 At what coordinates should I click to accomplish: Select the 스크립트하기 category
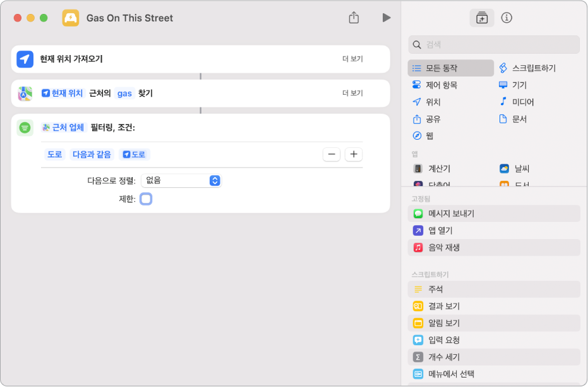[527, 68]
